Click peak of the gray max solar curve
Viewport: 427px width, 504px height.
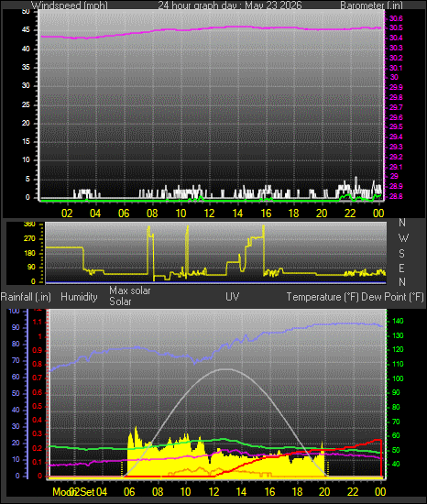tap(227, 369)
